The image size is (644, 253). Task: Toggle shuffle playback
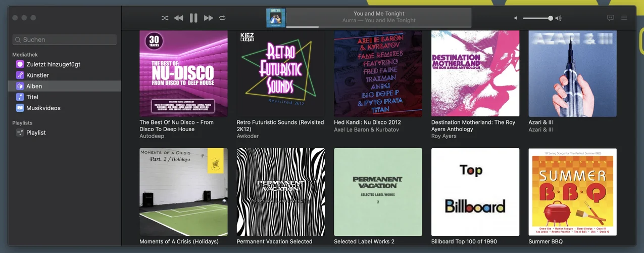[165, 18]
